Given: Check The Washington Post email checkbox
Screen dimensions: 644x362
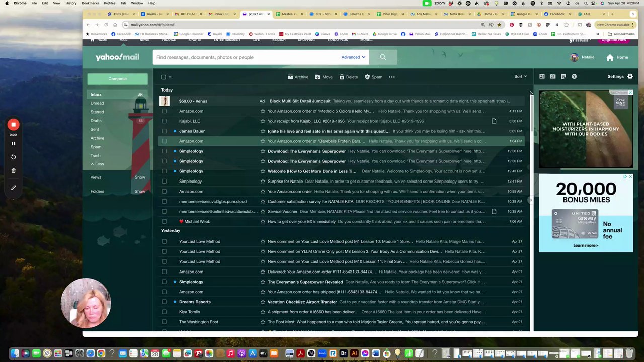Looking at the screenshot, I should pos(164,322).
